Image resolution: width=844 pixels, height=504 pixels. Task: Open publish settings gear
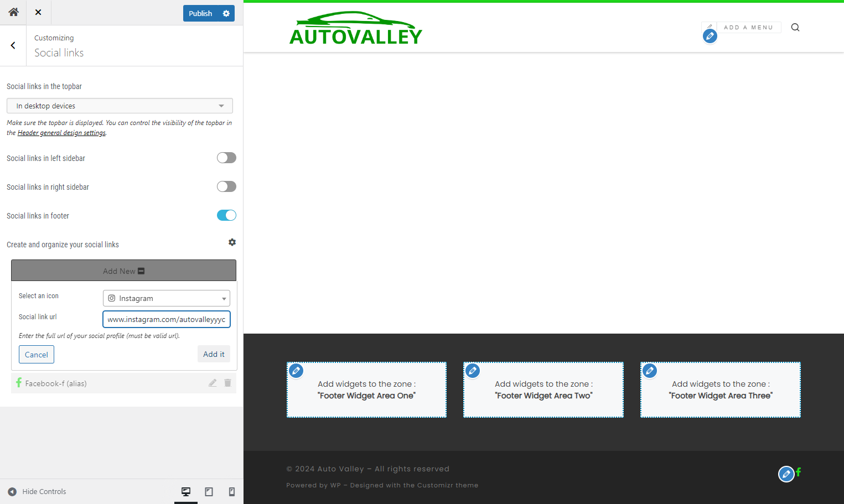pyautogui.click(x=226, y=13)
